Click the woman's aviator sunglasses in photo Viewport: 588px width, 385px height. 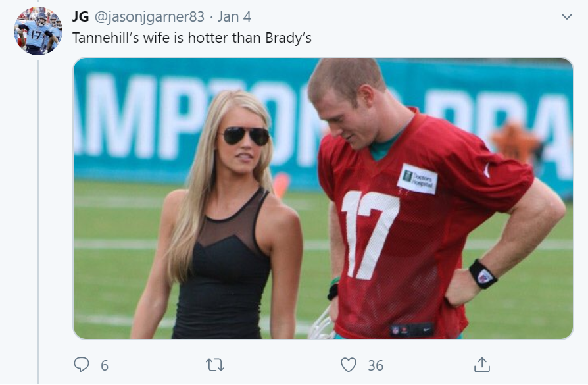point(246,136)
